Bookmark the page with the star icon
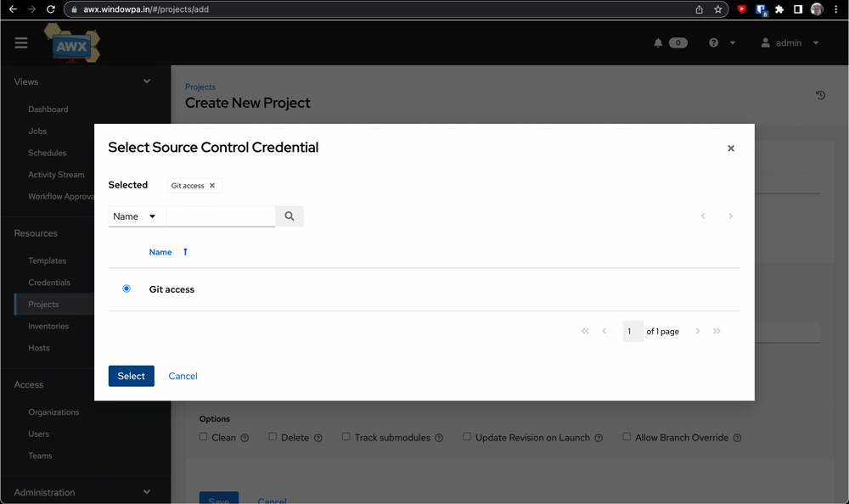This screenshot has height=504, width=849. (x=718, y=9)
